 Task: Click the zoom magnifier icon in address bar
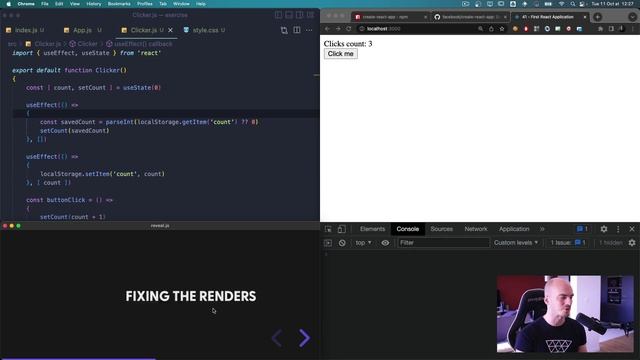[x=480, y=29]
